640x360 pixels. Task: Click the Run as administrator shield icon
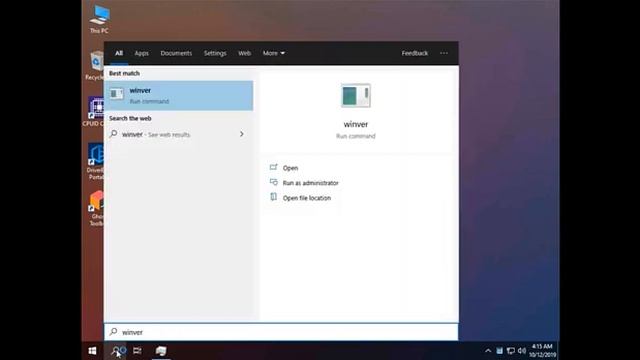[x=273, y=182]
